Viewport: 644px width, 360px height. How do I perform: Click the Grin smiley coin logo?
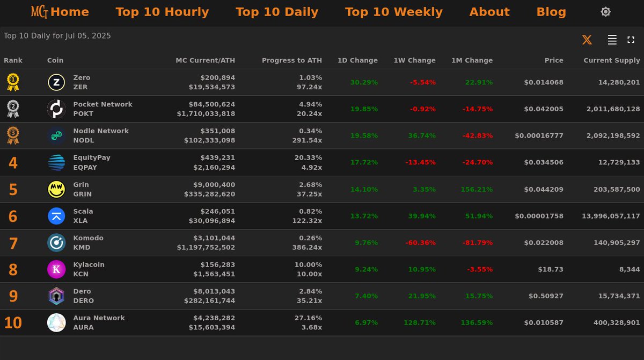point(56,189)
